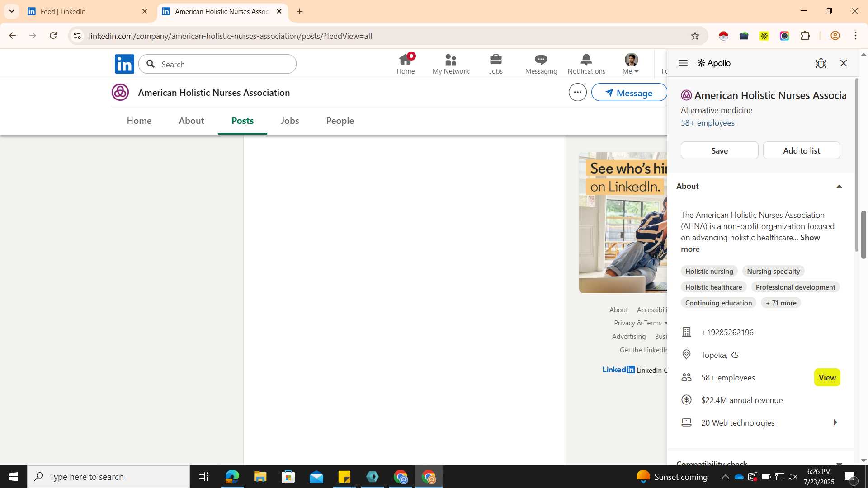The width and height of the screenshot is (868, 488).
Task: Open footer Advertising link
Action: [x=629, y=337]
